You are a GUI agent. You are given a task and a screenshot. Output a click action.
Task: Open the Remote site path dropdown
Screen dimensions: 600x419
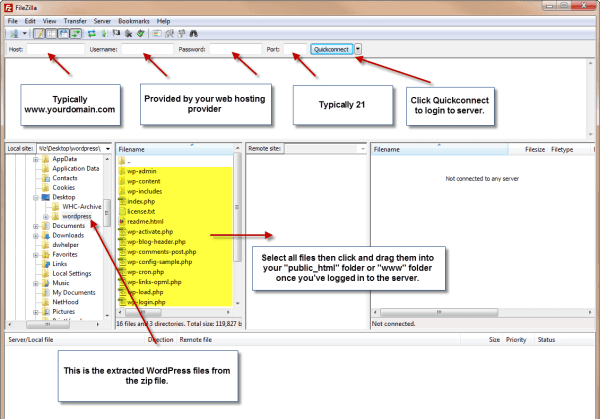(363, 148)
